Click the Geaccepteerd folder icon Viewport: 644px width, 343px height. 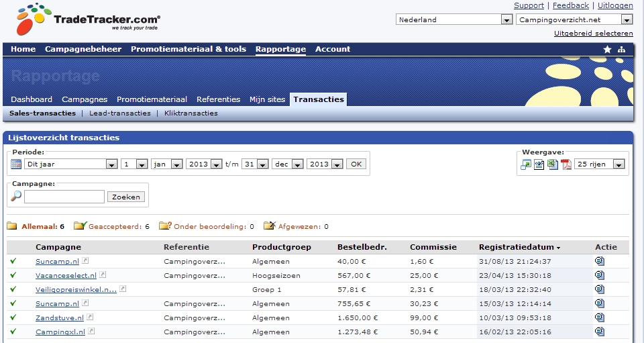tap(80, 226)
